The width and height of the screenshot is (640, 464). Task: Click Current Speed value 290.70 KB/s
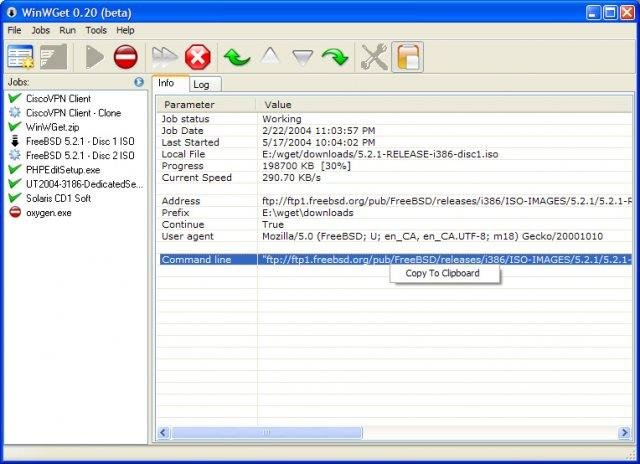(x=291, y=178)
